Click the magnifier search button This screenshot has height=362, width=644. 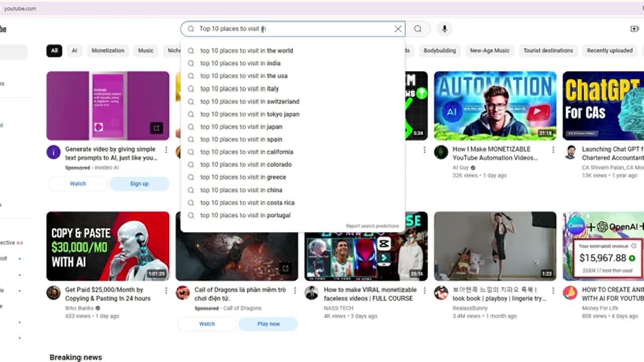(418, 29)
